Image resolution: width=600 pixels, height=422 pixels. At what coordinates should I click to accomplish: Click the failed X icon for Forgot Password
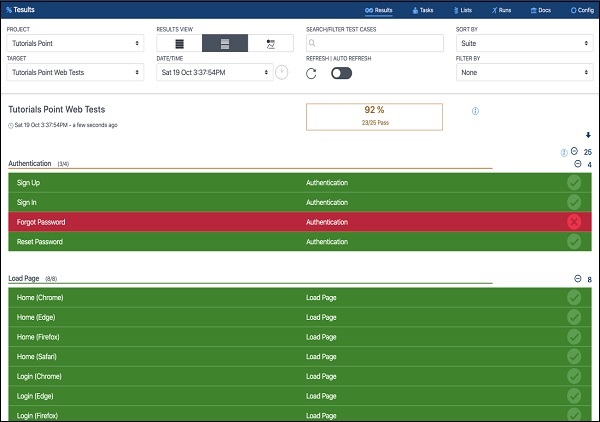tap(573, 221)
